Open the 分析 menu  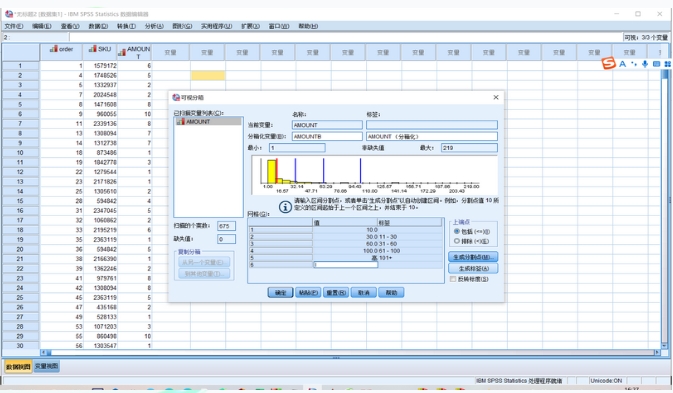(154, 26)
